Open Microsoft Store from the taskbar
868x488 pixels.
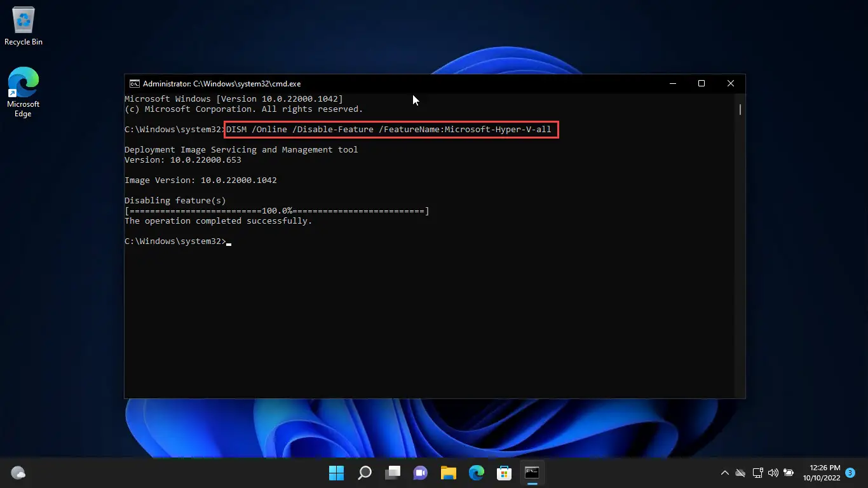tap(505, 473)
